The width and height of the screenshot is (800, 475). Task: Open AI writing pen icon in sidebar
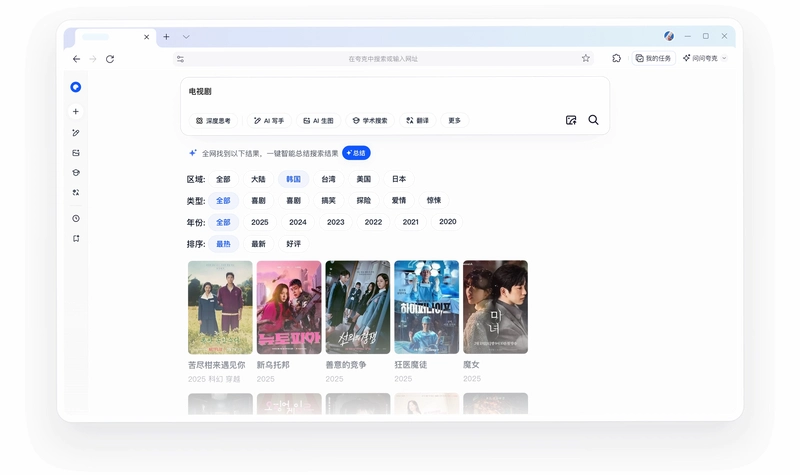tap(76, 133)
